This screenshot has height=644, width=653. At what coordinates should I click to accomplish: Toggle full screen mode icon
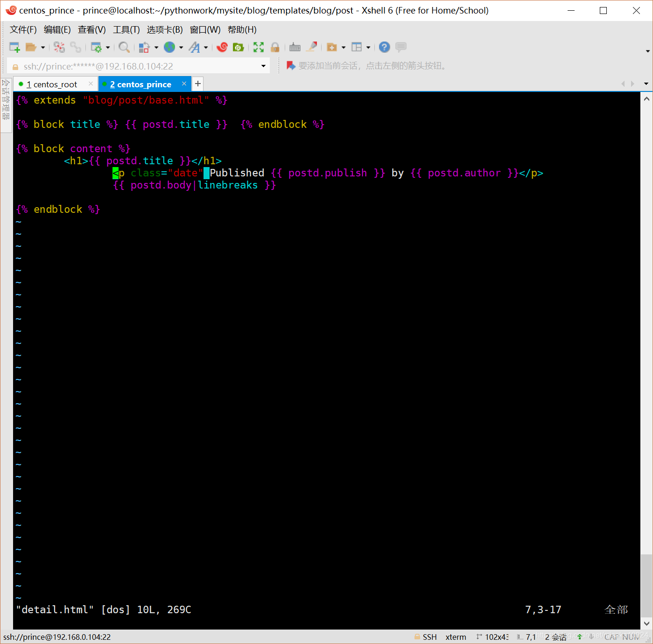pyautogui.click(x=259, y=47)
